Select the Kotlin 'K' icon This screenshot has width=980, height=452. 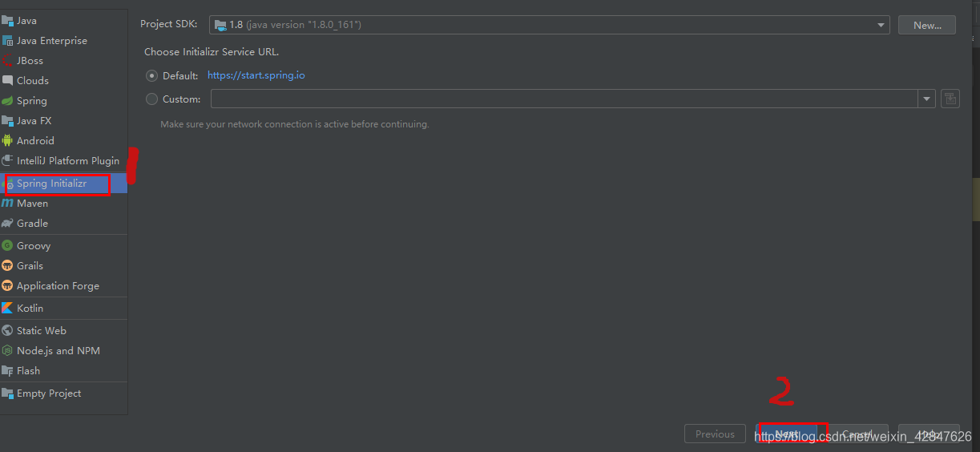coord(7,309)
